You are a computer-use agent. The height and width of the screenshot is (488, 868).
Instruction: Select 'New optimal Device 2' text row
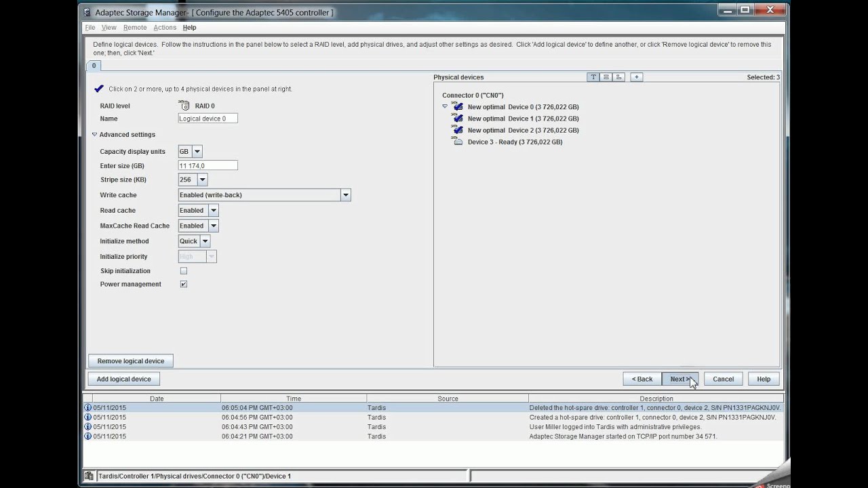pos(523,129)
